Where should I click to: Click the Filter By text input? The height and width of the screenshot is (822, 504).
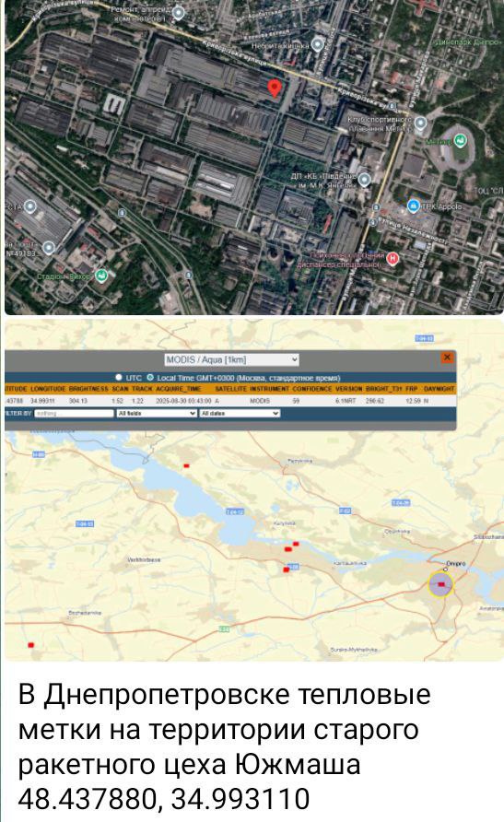(x=74, y=414)
